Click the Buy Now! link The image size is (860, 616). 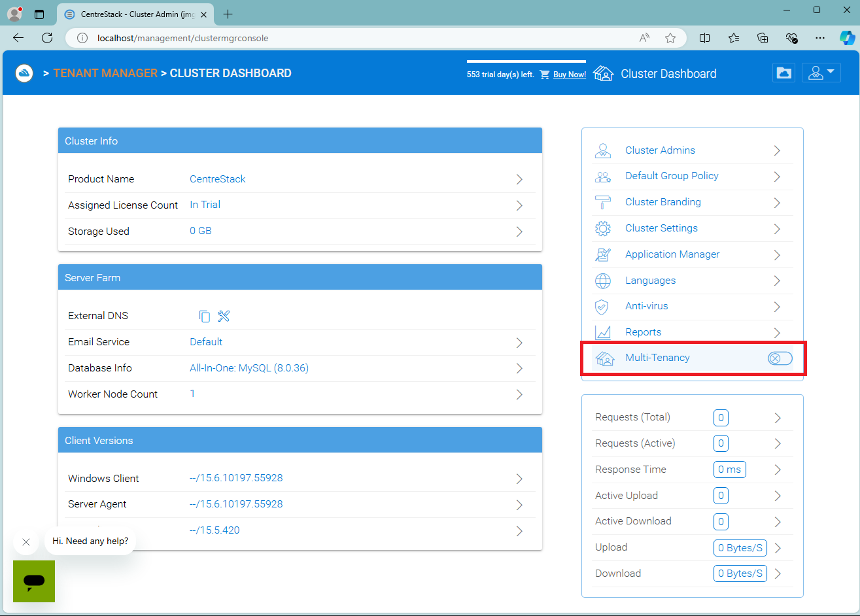coord(570,75)
